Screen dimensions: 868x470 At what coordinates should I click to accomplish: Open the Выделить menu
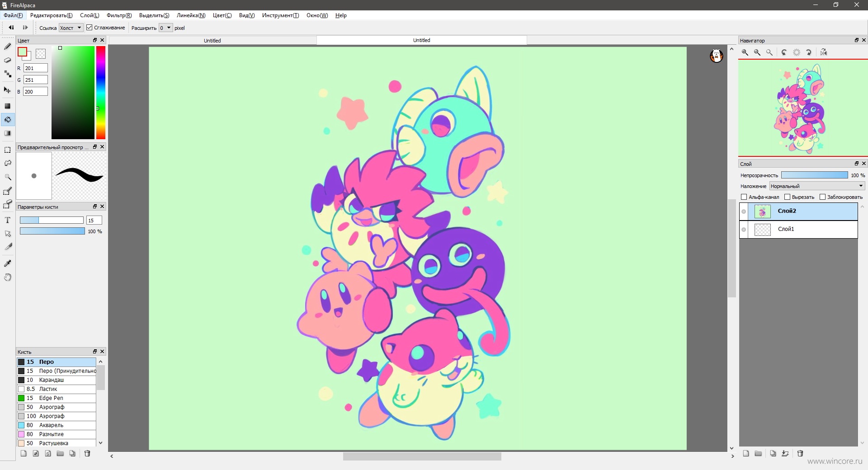[x=154, y=15]
